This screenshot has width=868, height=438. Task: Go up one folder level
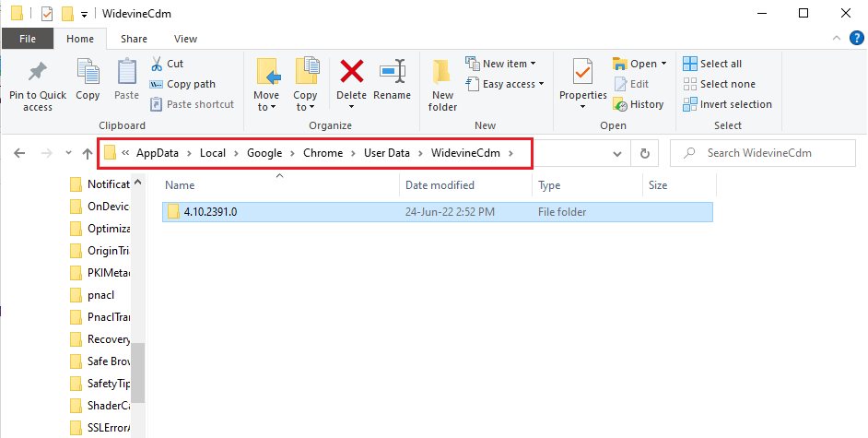[x=88, y=153]
